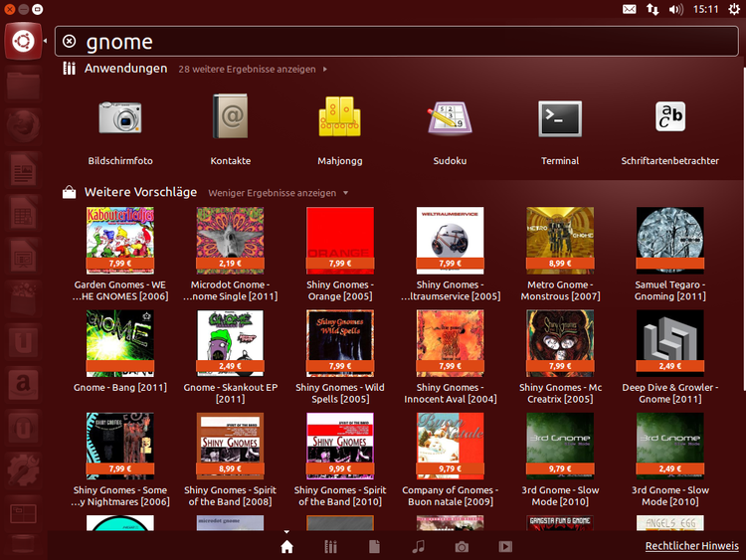Viewport: 746px width, 560px height.
Task: Click the 15:11 clock in panel
Action: (706, 9)
